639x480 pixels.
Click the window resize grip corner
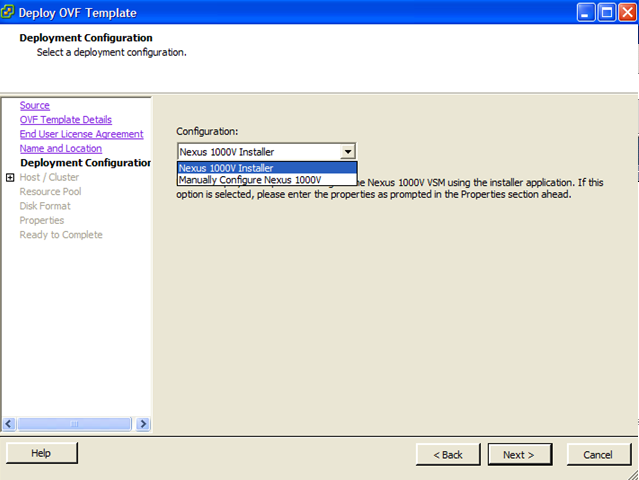pyautogui.click(x=633, y=474)
